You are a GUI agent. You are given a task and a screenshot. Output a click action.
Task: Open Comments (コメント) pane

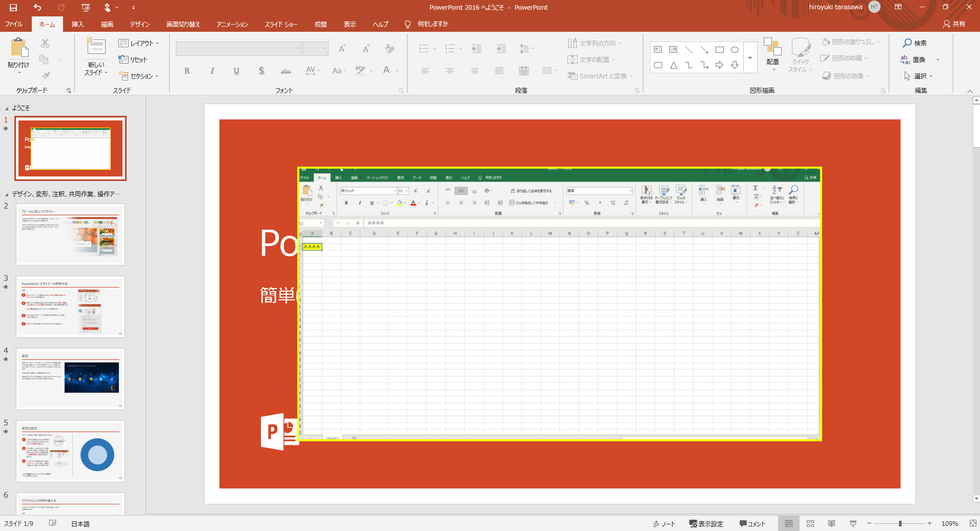click(x=752, y=523)
